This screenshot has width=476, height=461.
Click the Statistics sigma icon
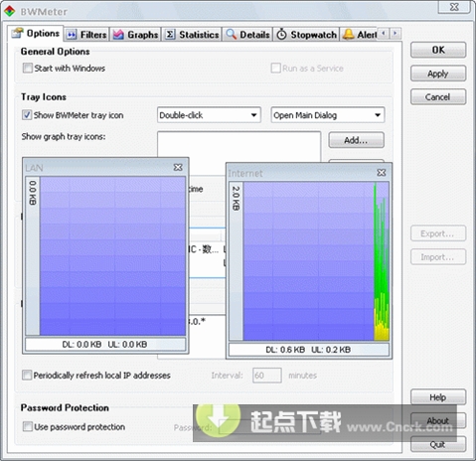[x=170, y=35]
